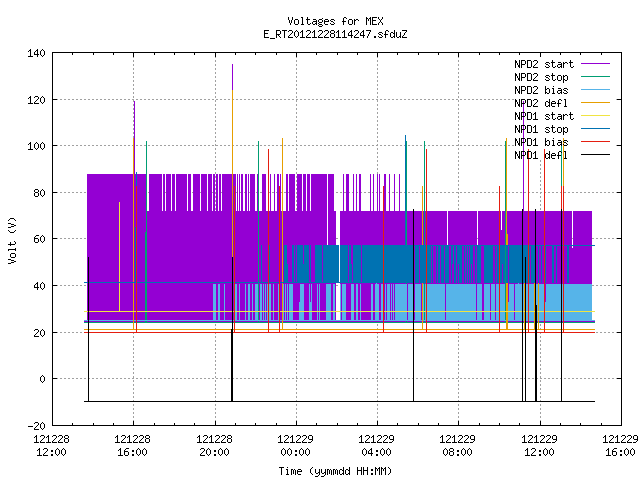Click the 140 y-axis tick label

tap(36, 53)
